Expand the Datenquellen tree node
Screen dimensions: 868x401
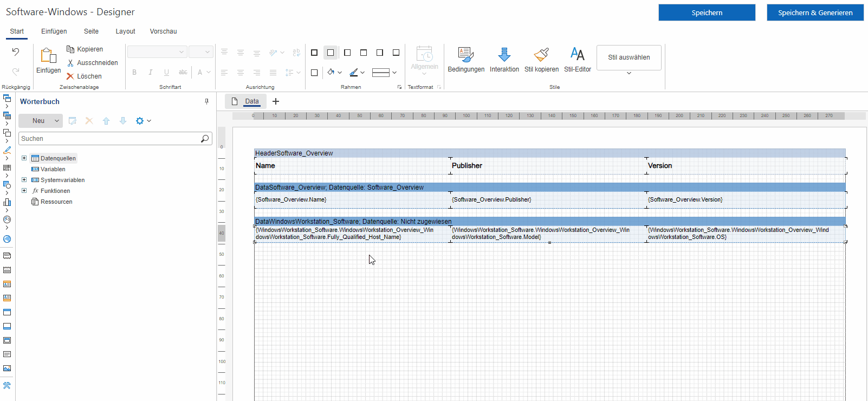(24, 158)
